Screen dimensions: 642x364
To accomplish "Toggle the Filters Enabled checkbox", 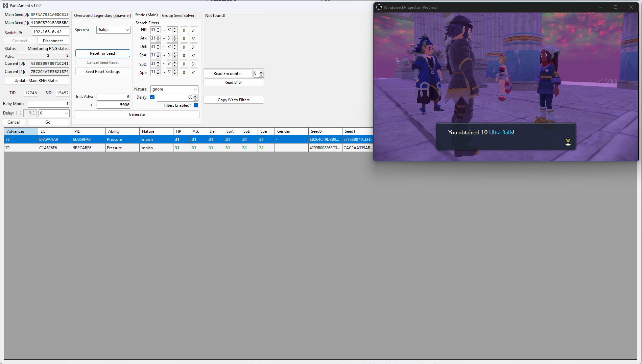I will pos(196,105).
